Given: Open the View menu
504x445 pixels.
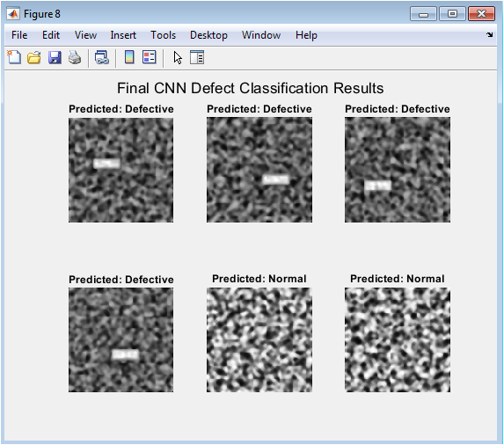Looking at the screenshot, I should pos(85,35).
